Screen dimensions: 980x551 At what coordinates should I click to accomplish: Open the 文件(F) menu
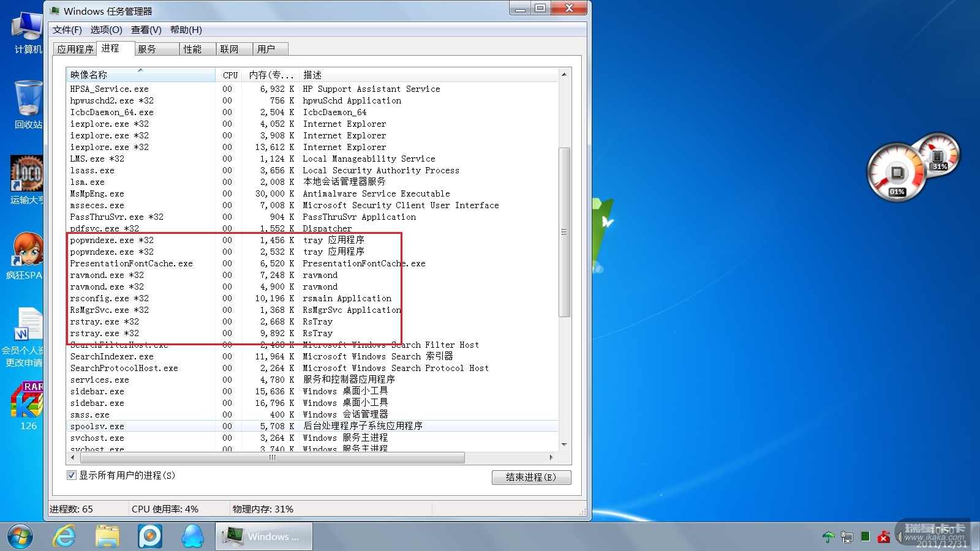[67, 30]
